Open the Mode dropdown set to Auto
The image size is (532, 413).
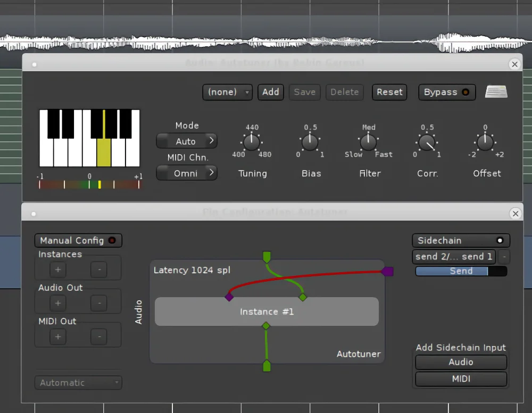(x=187, y=141)
